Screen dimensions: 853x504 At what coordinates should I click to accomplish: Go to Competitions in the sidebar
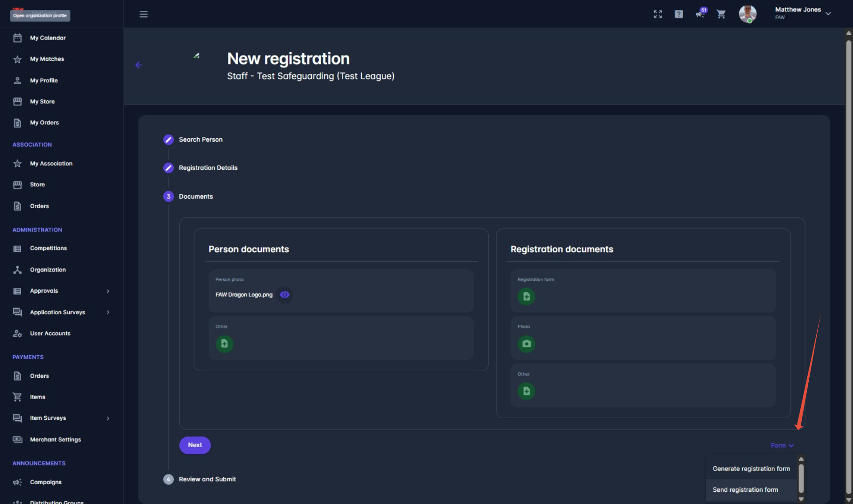pos(48,248)
